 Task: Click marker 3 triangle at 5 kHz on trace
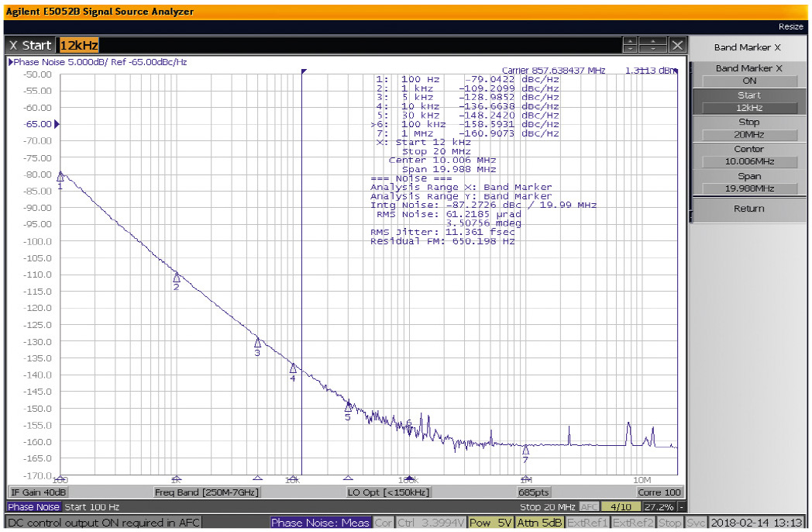(x=257, y=343)
